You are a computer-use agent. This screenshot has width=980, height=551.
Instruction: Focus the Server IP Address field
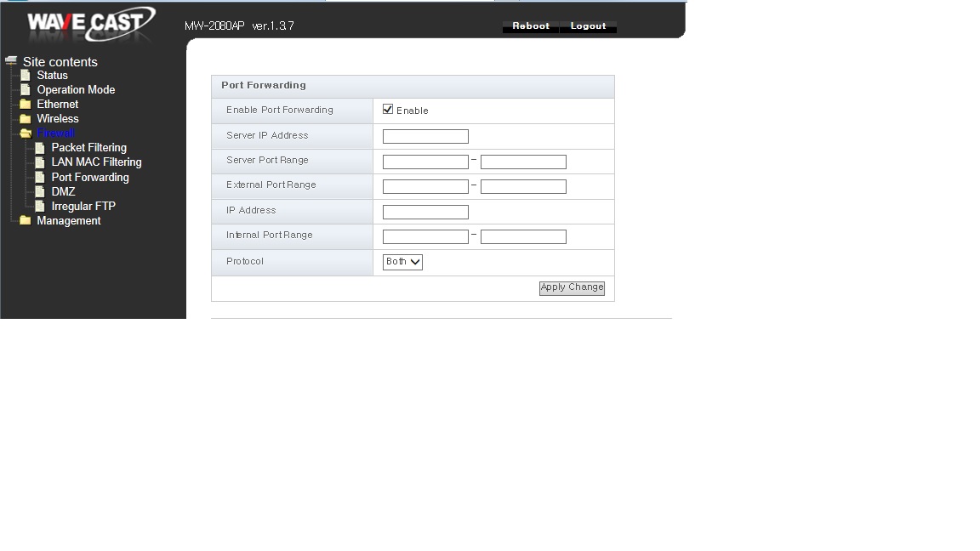[x=425, y=136]
